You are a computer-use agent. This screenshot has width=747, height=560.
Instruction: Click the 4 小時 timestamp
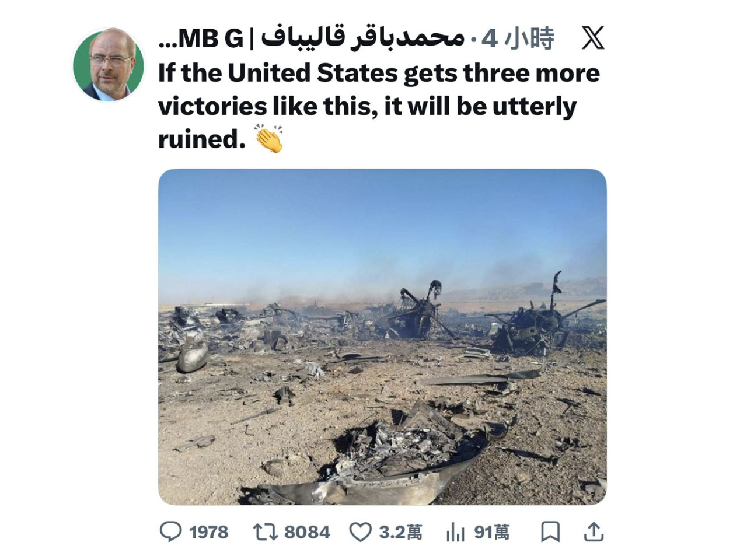point(518,38)
